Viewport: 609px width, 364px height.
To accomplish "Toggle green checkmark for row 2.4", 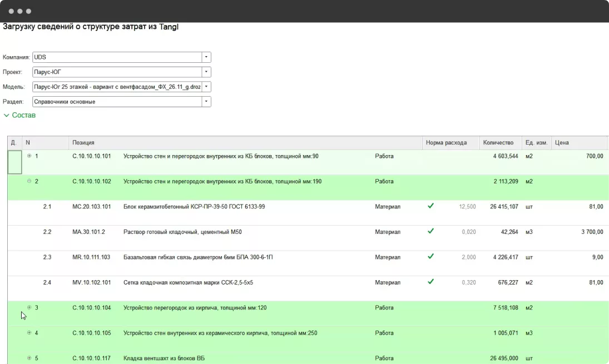I will click(430, 282).
